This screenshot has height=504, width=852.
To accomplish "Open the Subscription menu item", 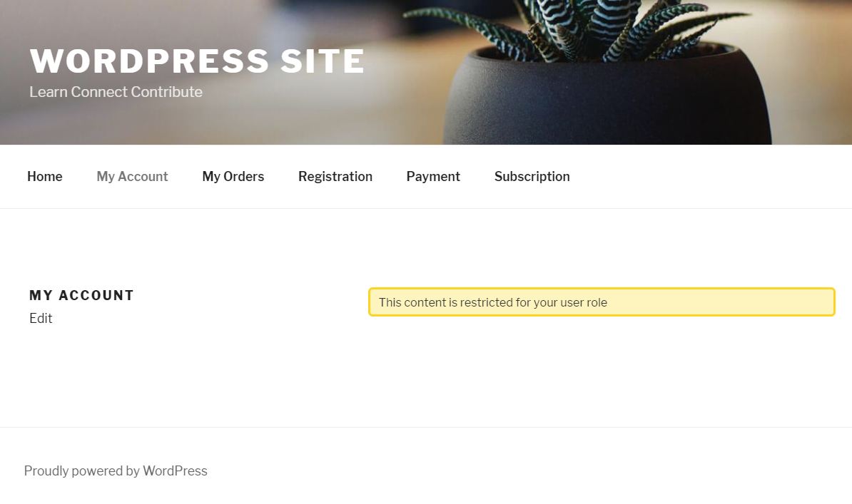I will 532,177.
